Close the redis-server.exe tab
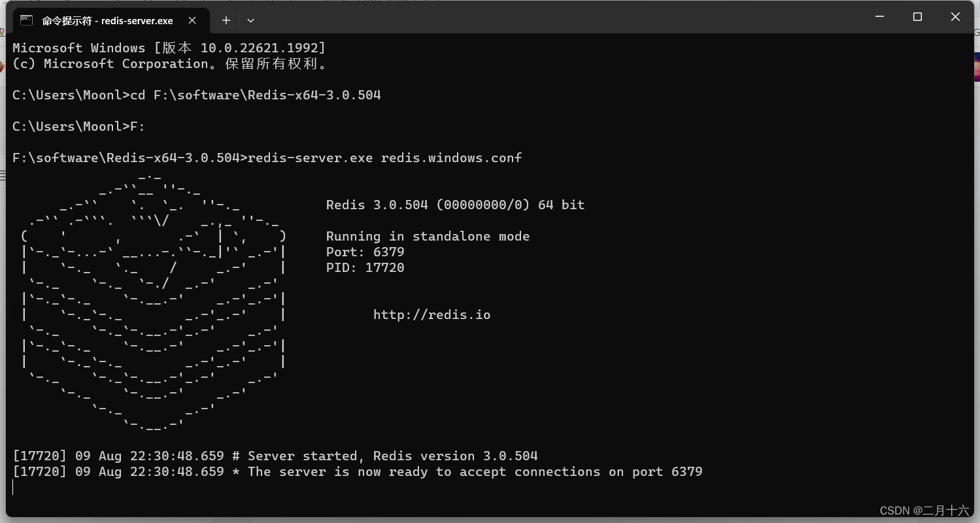Viewport: 980px width, 523px height. pos(192,20)
